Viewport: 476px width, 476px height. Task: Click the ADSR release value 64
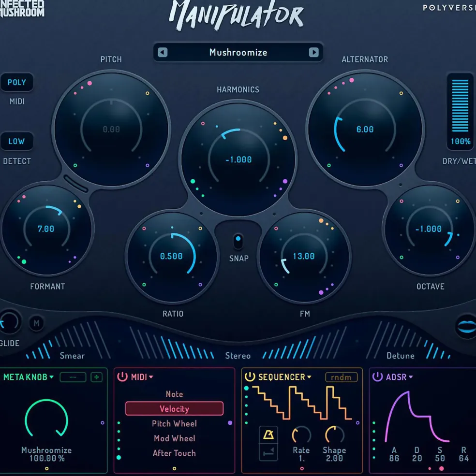coord(463,458)
